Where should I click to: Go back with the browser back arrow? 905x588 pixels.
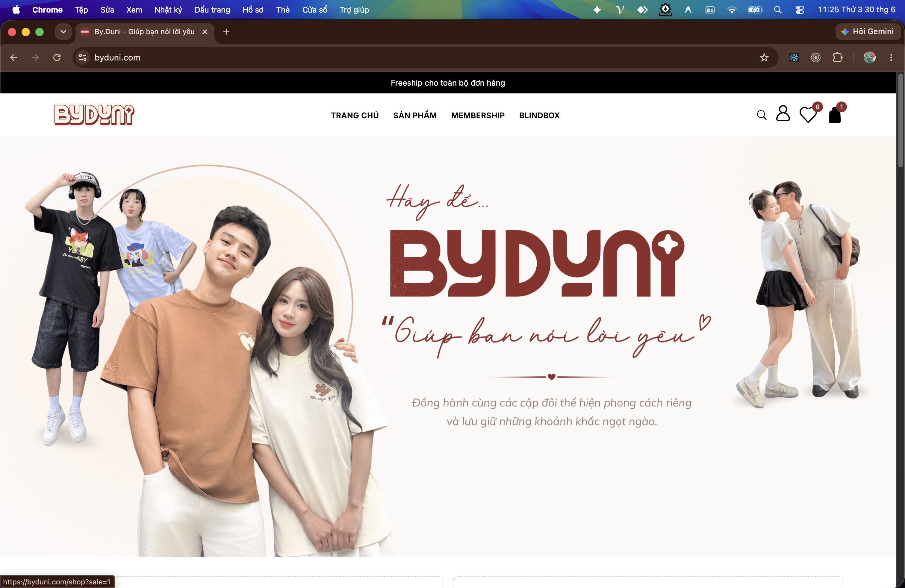[14, 57]
